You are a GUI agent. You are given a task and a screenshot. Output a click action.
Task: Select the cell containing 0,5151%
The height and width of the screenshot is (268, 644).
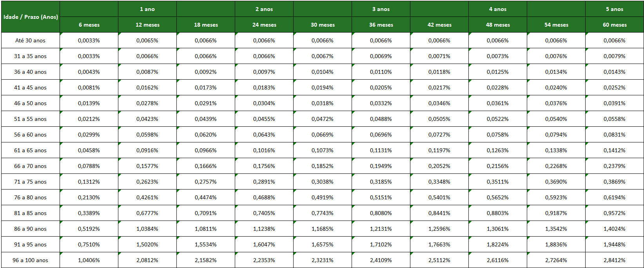381,197
